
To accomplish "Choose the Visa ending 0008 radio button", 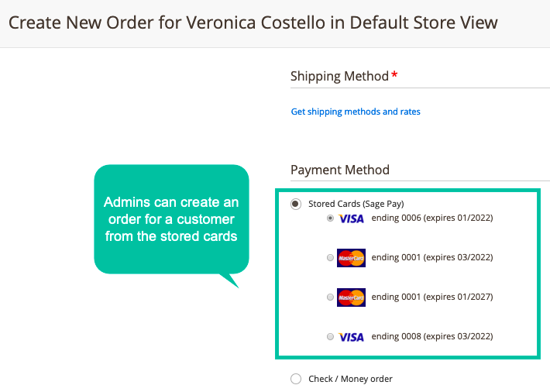I will point(330,336).
